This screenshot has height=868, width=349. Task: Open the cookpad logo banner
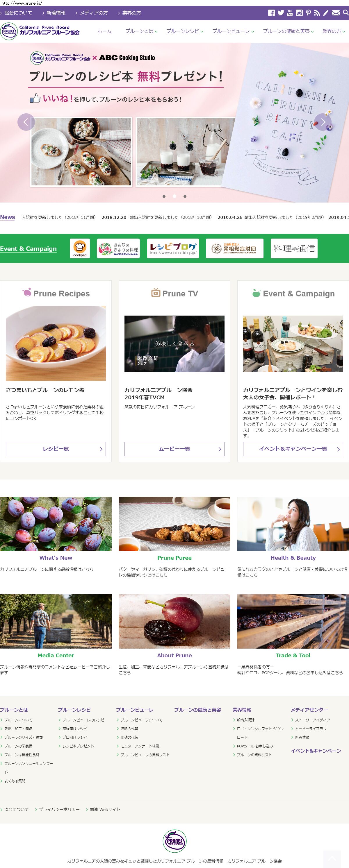pos(80,248)
